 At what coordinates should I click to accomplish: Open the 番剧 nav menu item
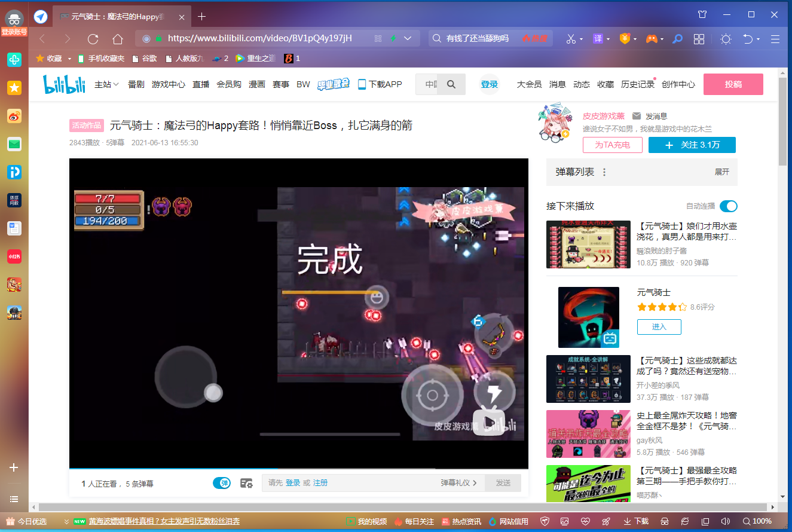click(136, 84)
